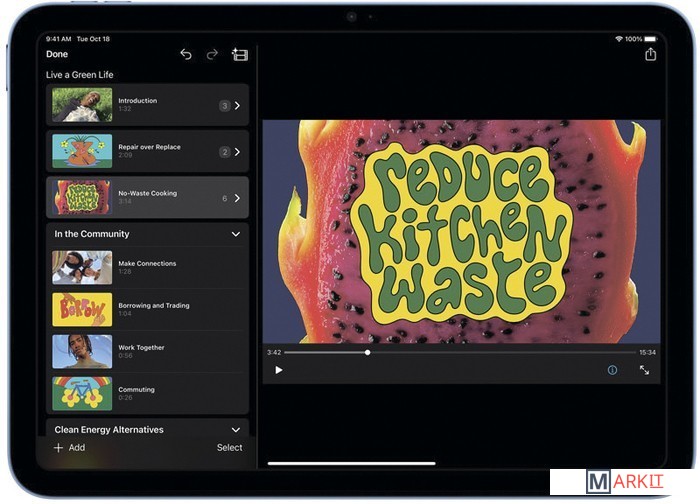Expand the Repair over Replace chevron

pos(237,152)
